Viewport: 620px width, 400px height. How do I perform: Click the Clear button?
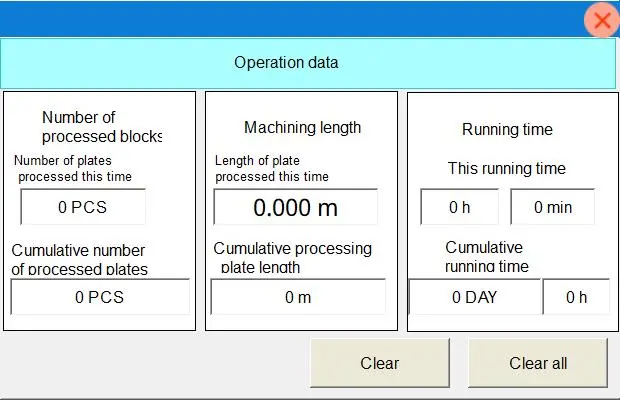(380, 363)
